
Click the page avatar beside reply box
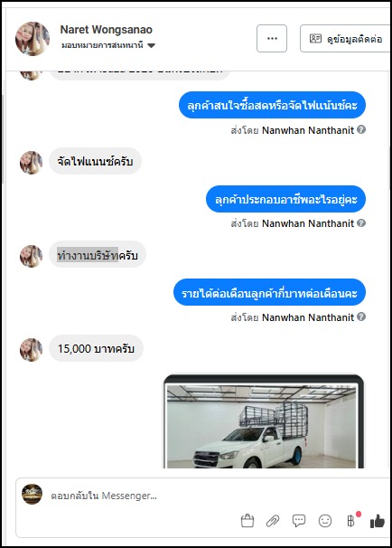(x=33, y=494)
